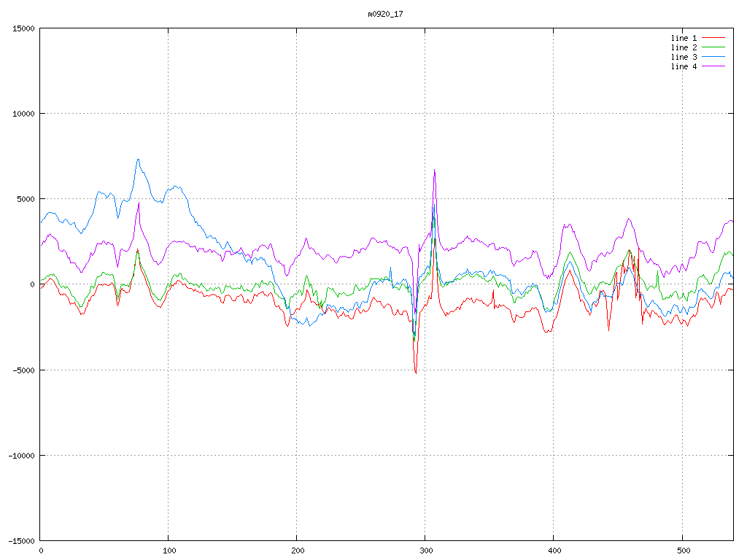Viewport: 747px width, 560px height.
Task: Click the y-axis label 5000
Action: (x=26, y=199)
